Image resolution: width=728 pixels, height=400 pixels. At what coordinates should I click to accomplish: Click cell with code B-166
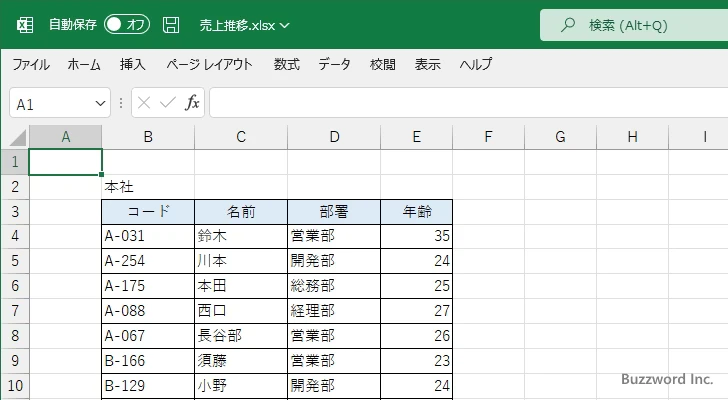click(148, 361)
